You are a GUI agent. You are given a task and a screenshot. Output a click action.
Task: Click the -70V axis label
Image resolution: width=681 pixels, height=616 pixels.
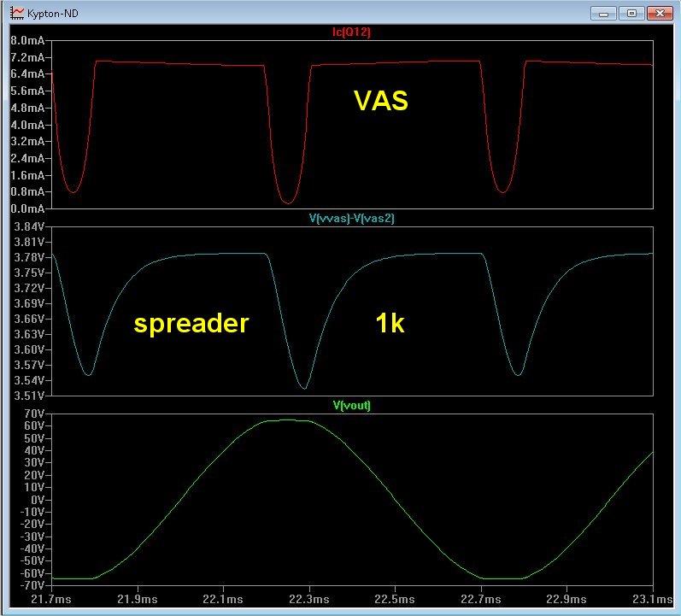click(x=32, y=585)
